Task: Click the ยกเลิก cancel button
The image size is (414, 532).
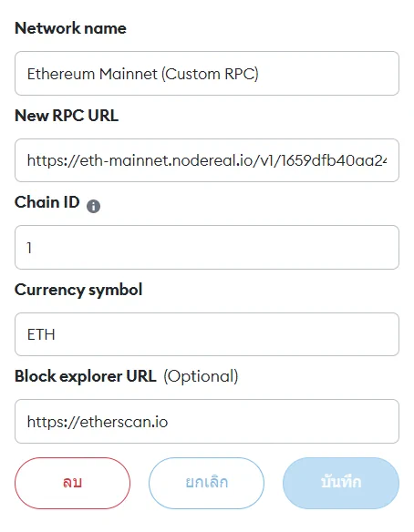Action: pyautogui.click(x=206, y=483)
